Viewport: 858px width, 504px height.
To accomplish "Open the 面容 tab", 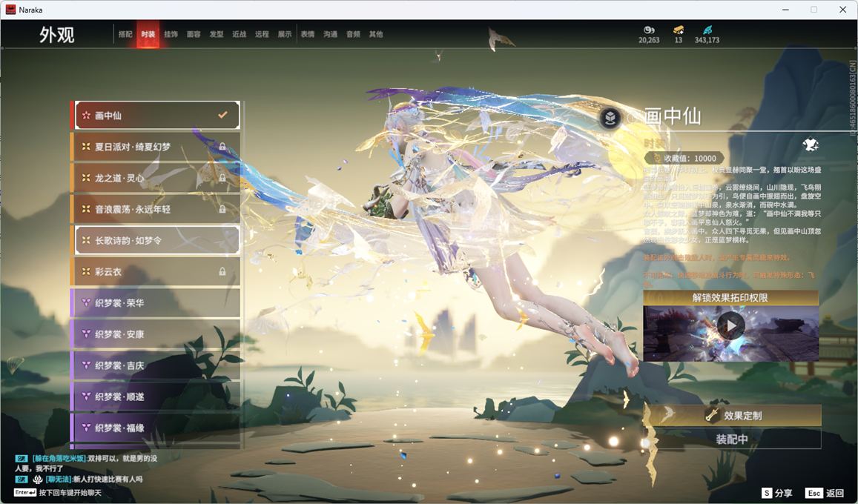I will point(194,34).
